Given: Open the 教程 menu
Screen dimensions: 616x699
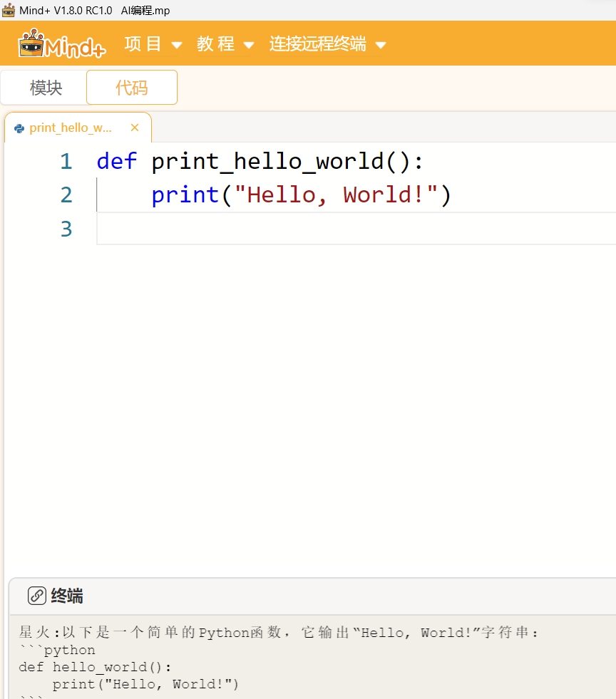Looking at the screenshot, I should 215,44.
